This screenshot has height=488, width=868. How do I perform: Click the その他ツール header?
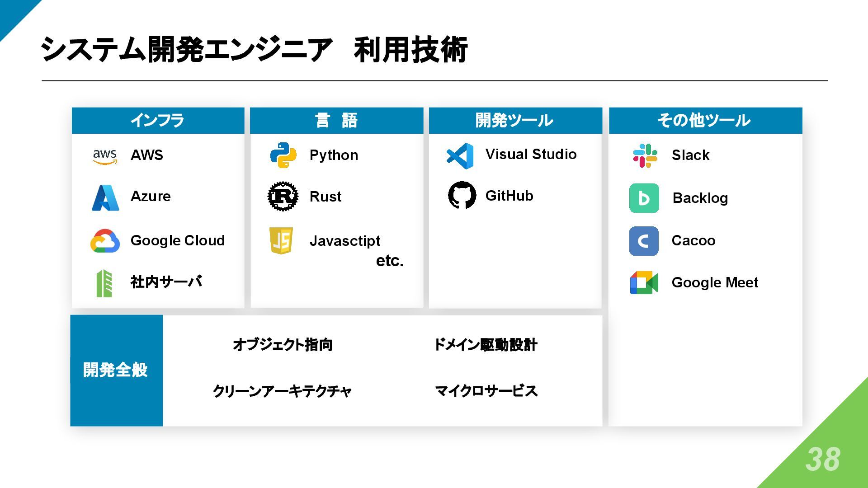[x=705, y=121]
